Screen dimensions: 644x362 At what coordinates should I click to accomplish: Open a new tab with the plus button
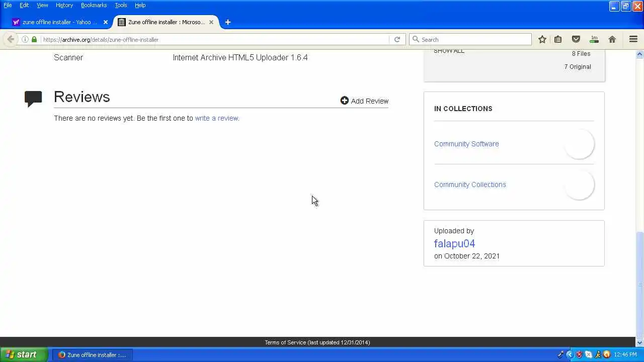(228, 22)
